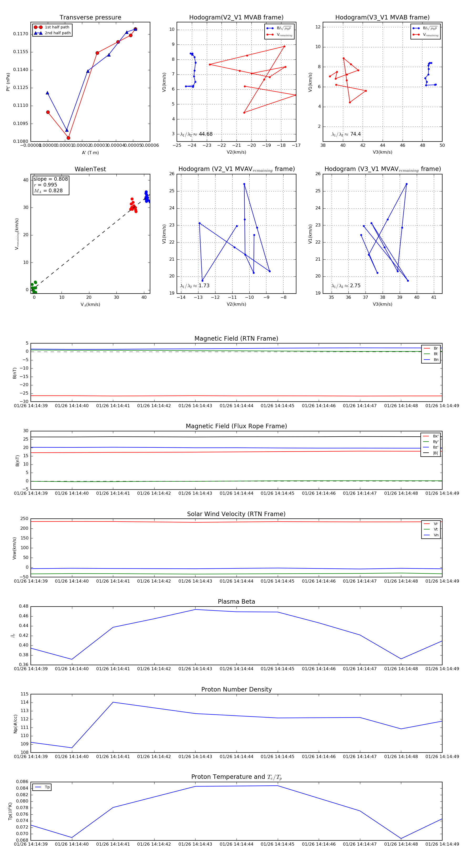
Task: Click the 'Np(#/cc)' axis label
Action: (15, 723)
